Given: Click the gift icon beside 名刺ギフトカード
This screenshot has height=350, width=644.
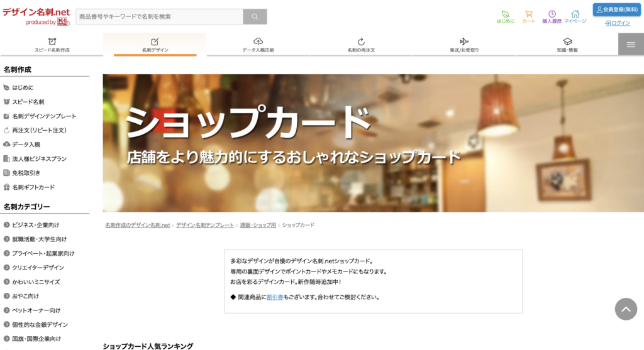Looking at the screenshot, I should [6, 187].
